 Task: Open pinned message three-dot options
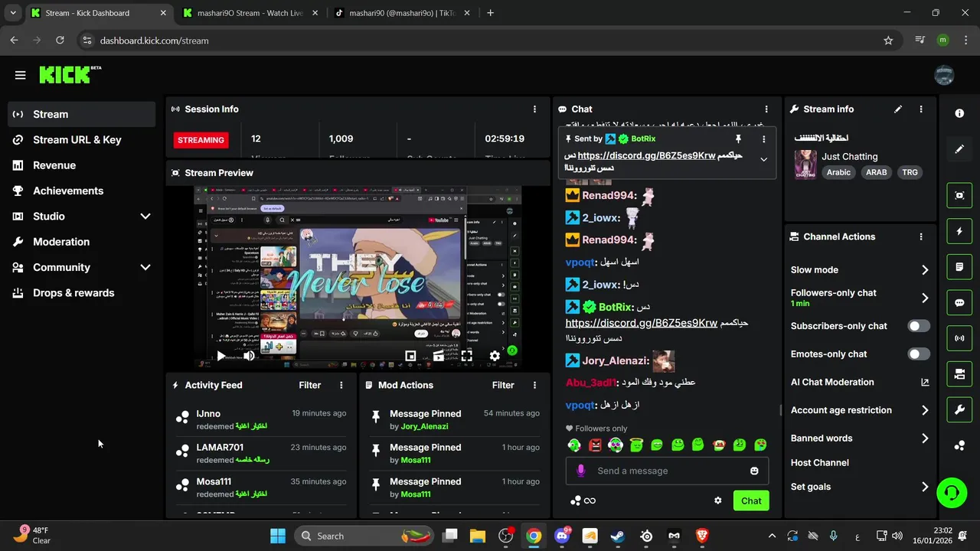tap(763, 139)
